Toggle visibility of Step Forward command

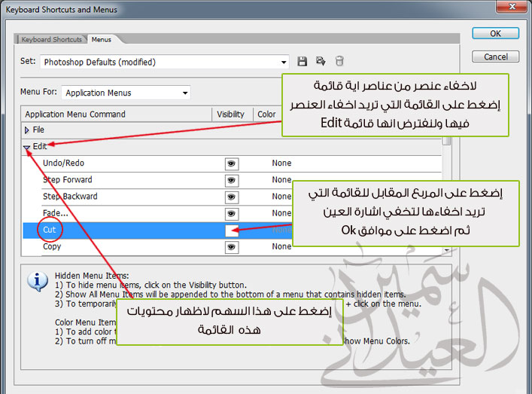click(232, 180)
